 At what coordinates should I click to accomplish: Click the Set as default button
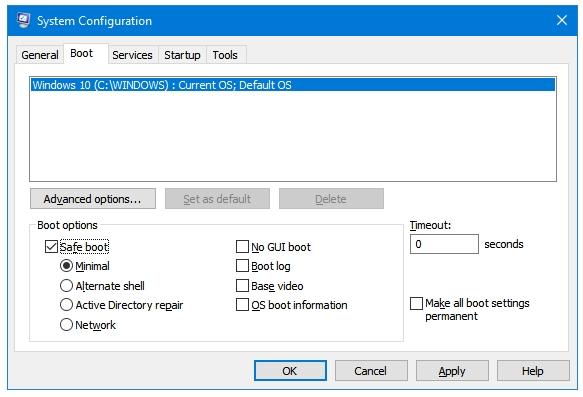pos(217,199)
